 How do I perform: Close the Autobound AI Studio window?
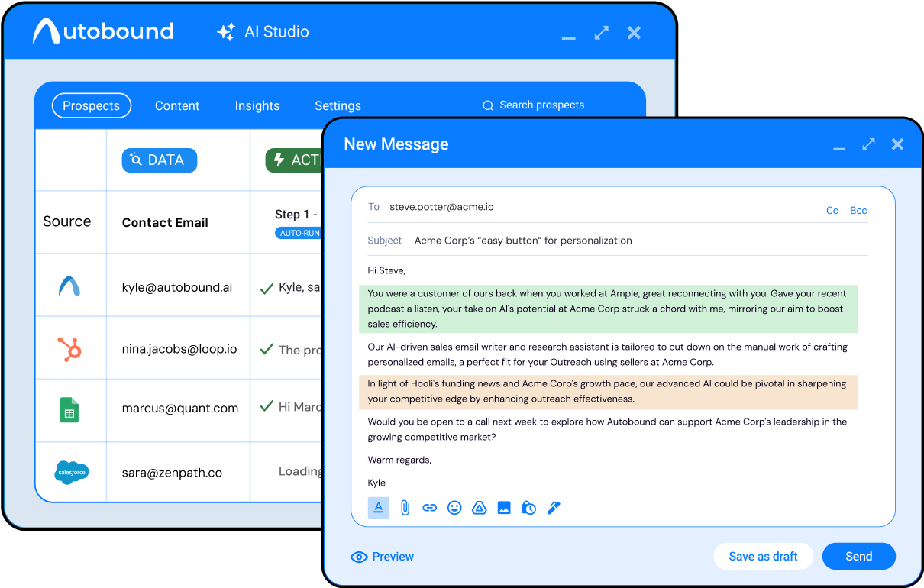tap(634, 32)
